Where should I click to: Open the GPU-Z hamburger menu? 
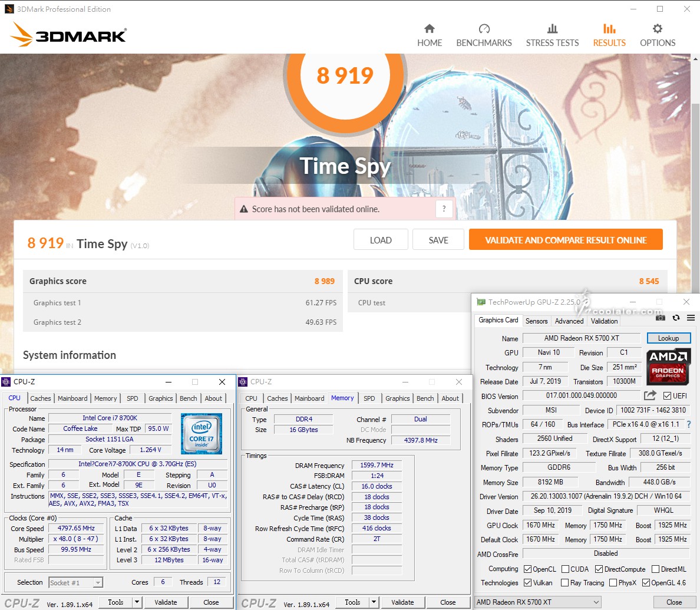coord(691,318)
